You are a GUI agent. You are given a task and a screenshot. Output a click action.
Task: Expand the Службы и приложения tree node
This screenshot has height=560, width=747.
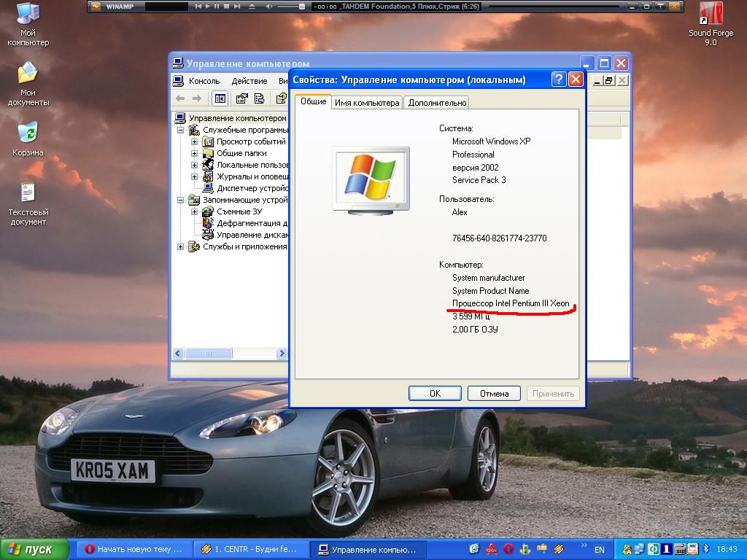(181, 246)
